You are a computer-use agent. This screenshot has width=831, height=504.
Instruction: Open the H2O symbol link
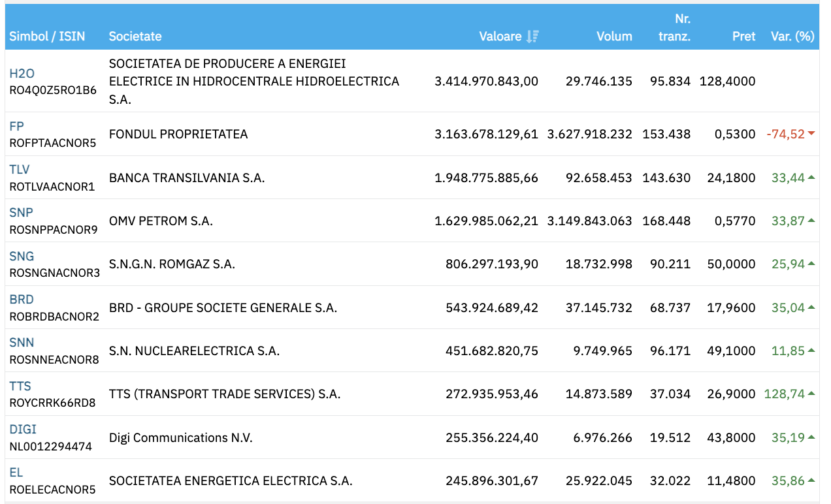(x=22, y=74)
